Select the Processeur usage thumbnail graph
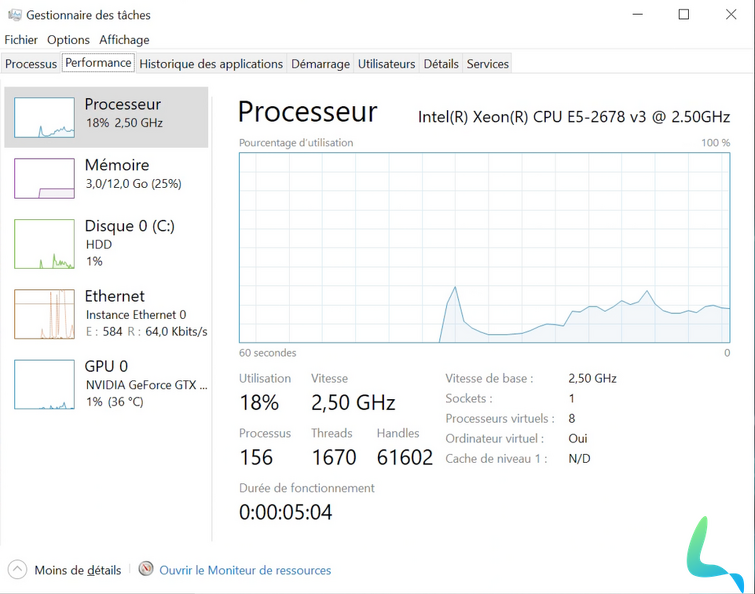The width and height of the screenshot is (755, 594). click(x=44, y=117)
